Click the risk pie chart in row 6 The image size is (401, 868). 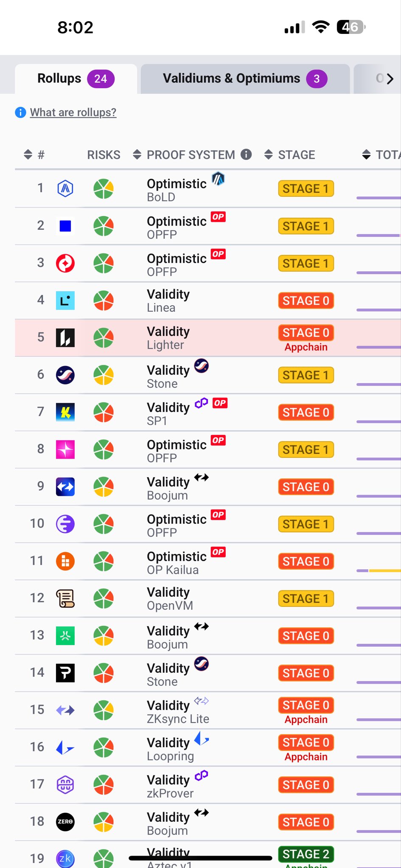(104, 375)
